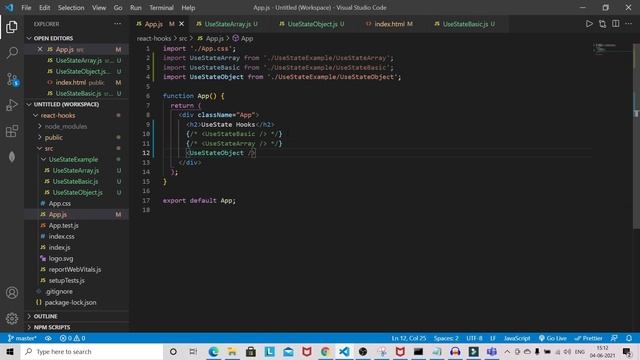
Task: Open notifications bell in status bar
Action: (x=629, y=338)
